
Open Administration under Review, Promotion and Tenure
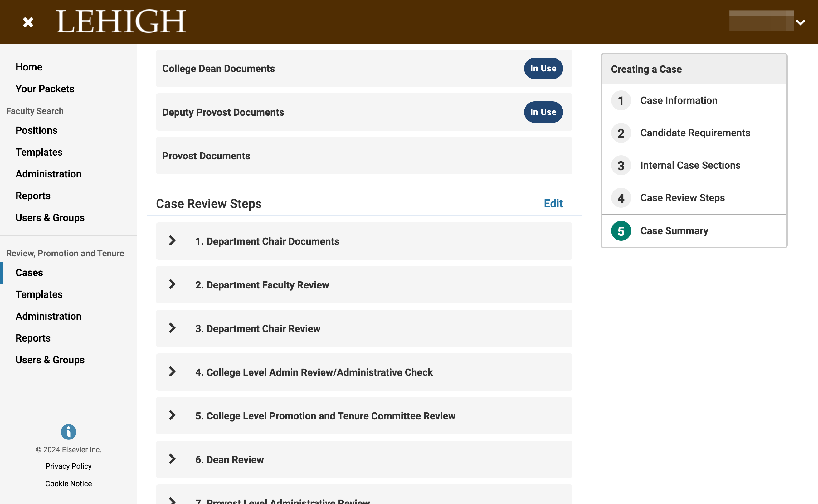pyautogui.click(x=48, y=316)
